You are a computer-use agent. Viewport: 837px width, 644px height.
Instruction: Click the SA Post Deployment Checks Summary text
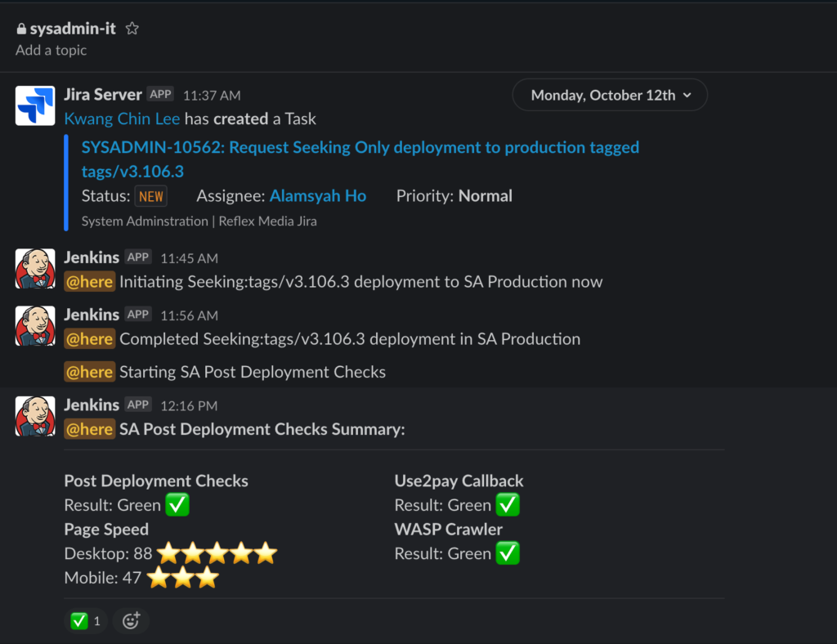coord(262,430)
